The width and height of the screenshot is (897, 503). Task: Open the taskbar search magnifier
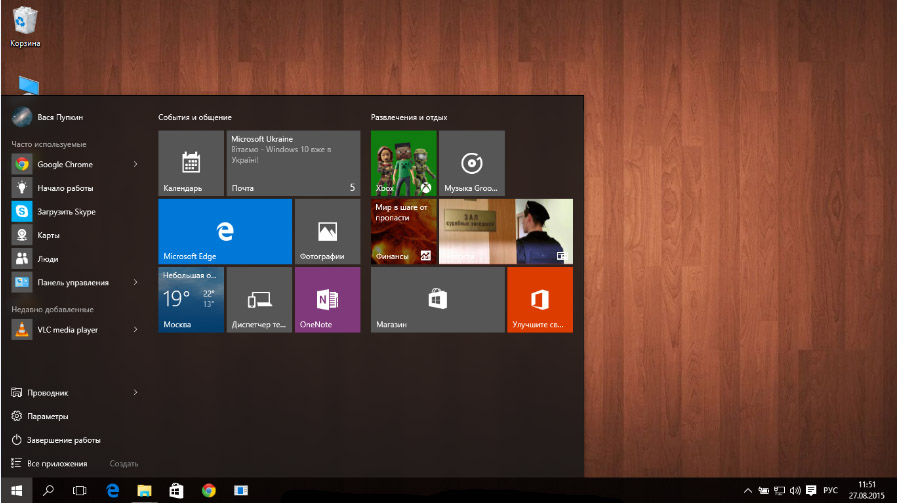click(48, 490)
